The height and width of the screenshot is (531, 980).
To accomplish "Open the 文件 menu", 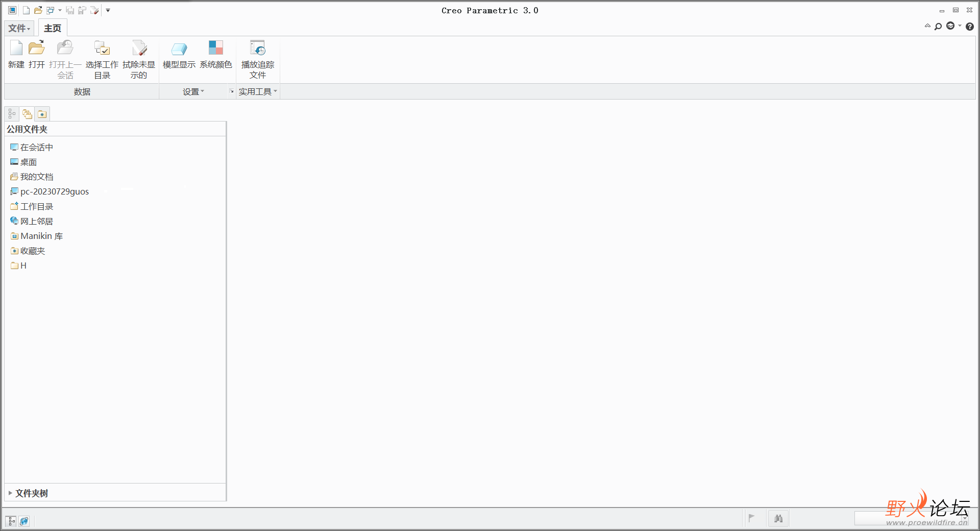I will (19, 28).
